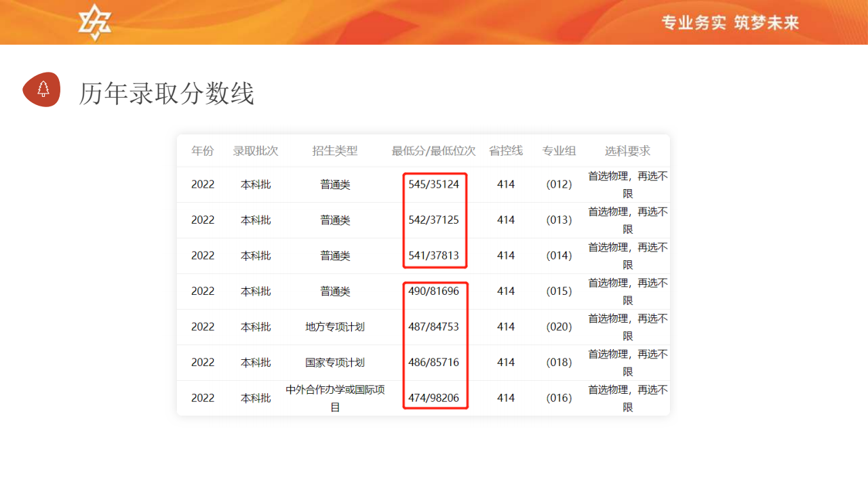This screenshot has height=488, width=868.
Task: Click the 542/37125 score cell
Action: pos(433,220)
